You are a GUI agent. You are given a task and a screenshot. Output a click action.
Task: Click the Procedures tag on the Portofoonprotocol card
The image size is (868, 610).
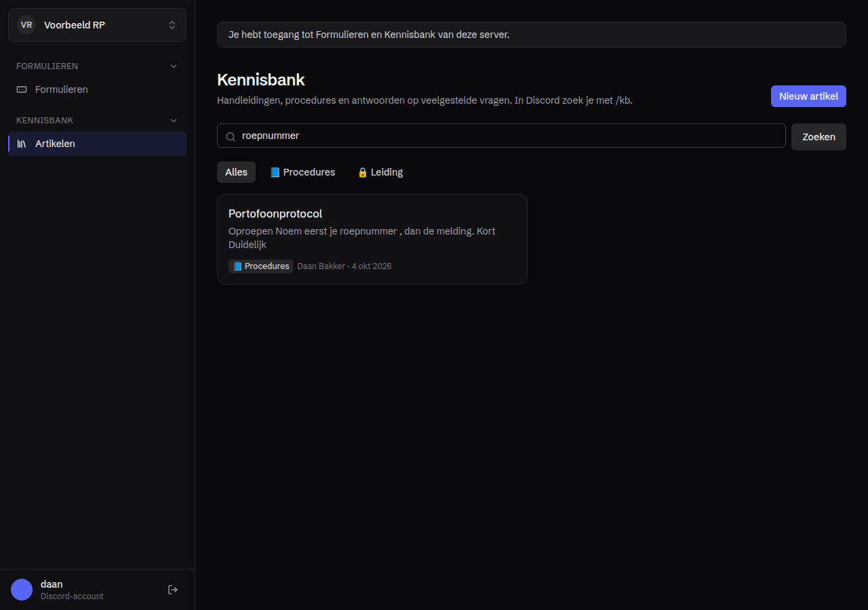point(261,266)
